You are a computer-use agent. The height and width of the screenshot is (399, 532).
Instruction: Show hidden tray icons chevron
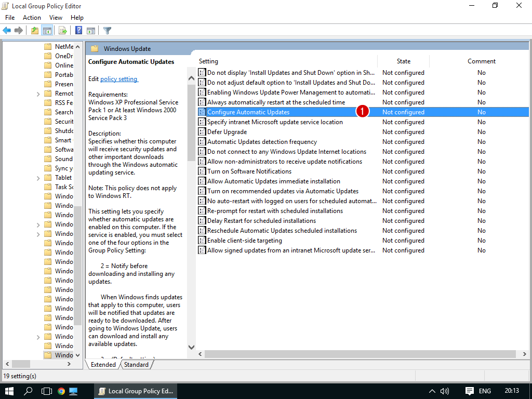click(432, 391)
